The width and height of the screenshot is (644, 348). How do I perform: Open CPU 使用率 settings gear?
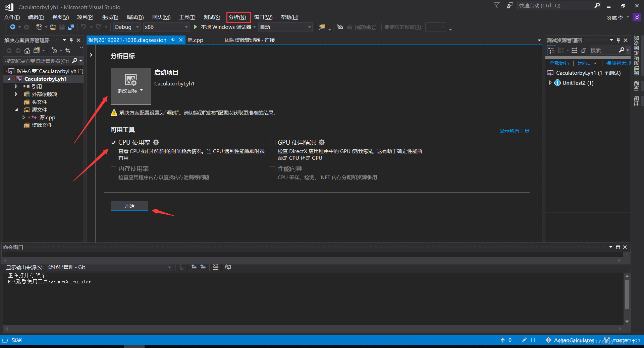pyautogui.click(x=156, y=142)
